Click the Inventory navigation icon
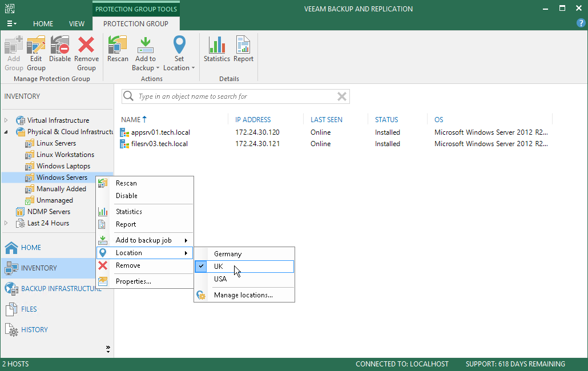Screen dimensions: 588x371 [x=11, y=268]
